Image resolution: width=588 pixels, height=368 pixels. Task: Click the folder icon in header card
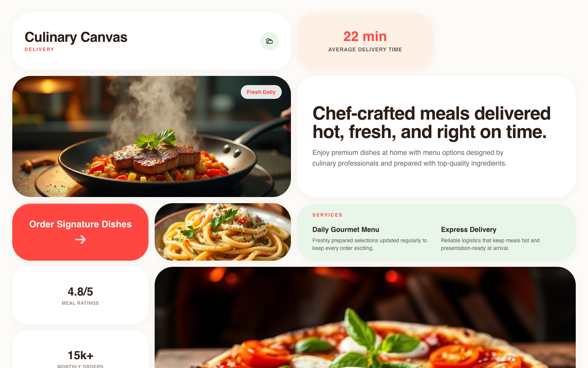click(x=269, y=41)
